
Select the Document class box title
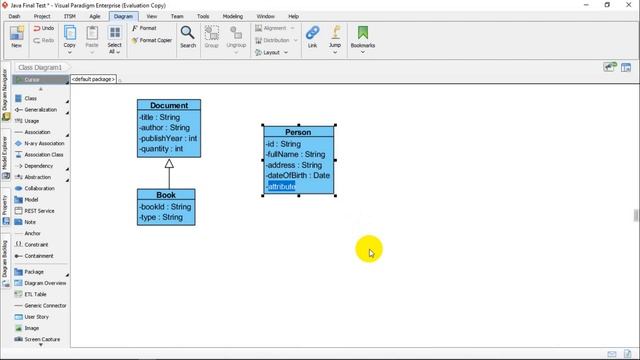(x=169, y=105)
